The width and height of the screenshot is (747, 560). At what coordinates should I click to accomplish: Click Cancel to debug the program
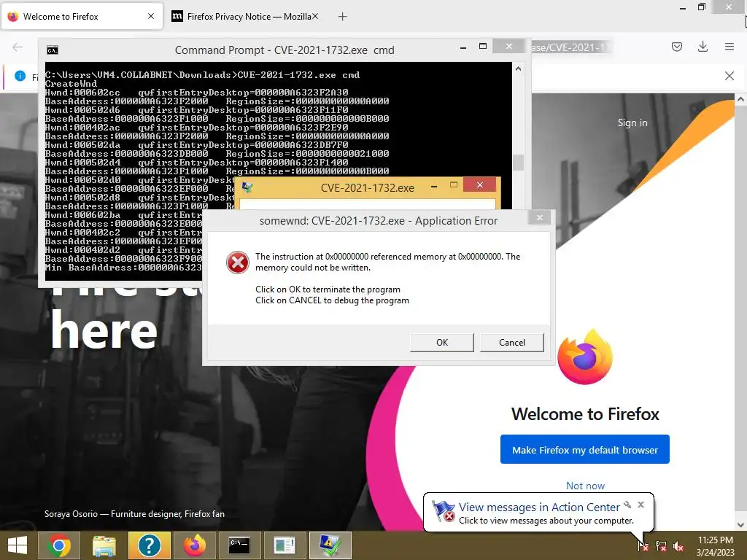pos(511,343)
